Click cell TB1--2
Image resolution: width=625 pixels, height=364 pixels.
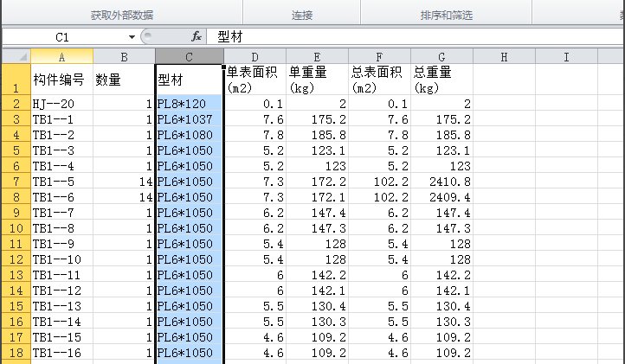click(61, 135)
